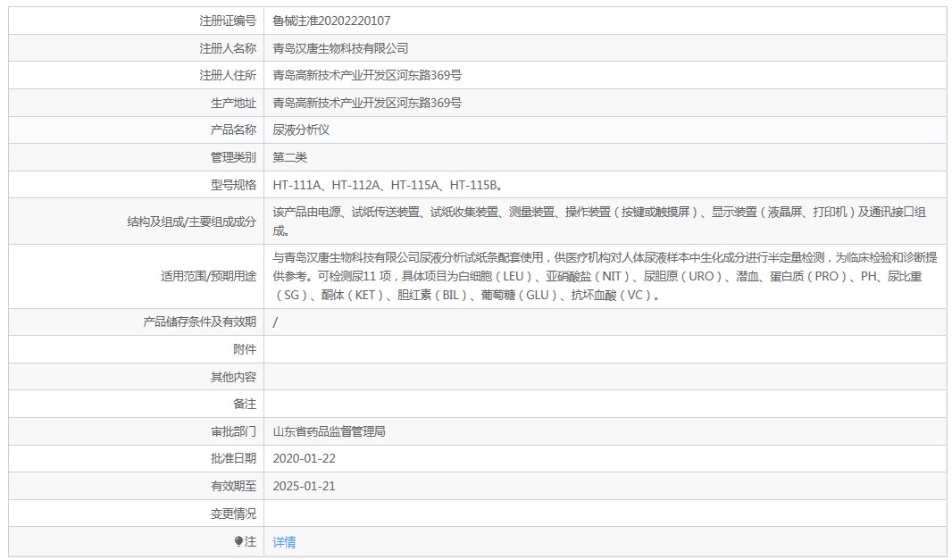Click the slash value in the 产品储存条件及有效期 row
952x560 pixels.
[275, 322]
